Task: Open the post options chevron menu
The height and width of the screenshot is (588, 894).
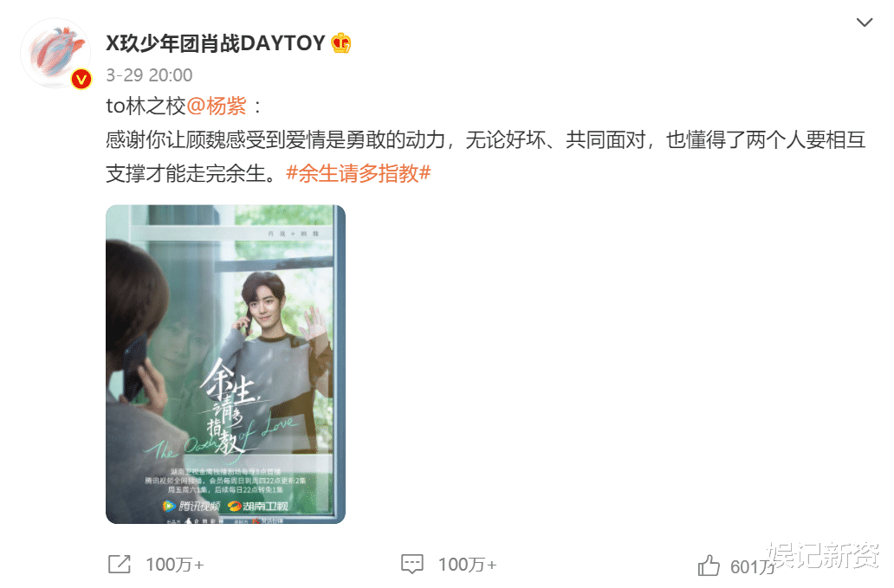Action: pos(865,23)
